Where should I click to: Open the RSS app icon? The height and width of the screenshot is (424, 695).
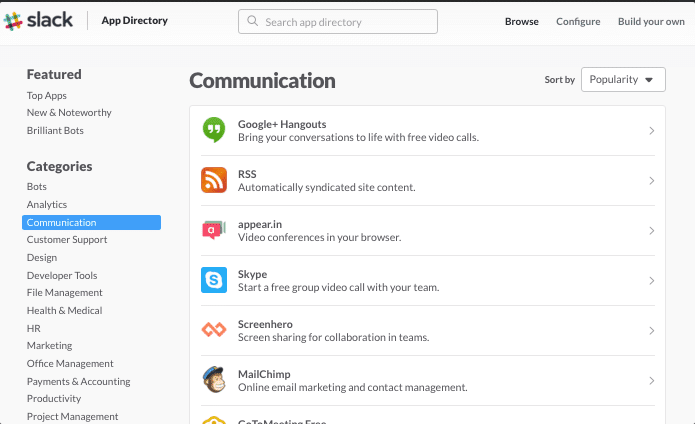point(214,180)
